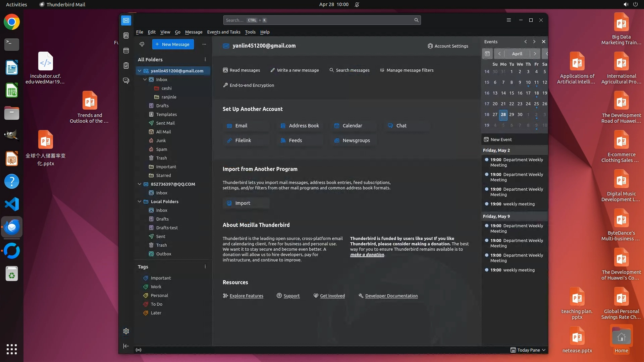The width and height of the screenshot is (644, 362).
Task: Open the Events and Tasks menu
Action: point(224,32)
